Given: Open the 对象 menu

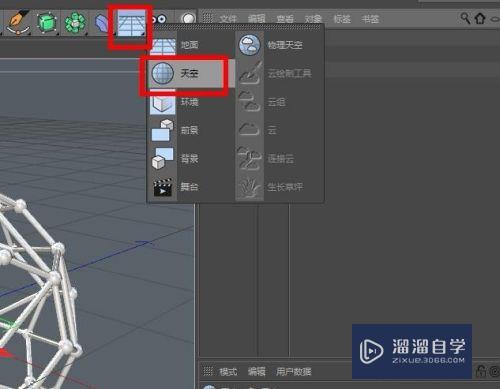Looking at the screenshot, I should (x=313, y=19).
